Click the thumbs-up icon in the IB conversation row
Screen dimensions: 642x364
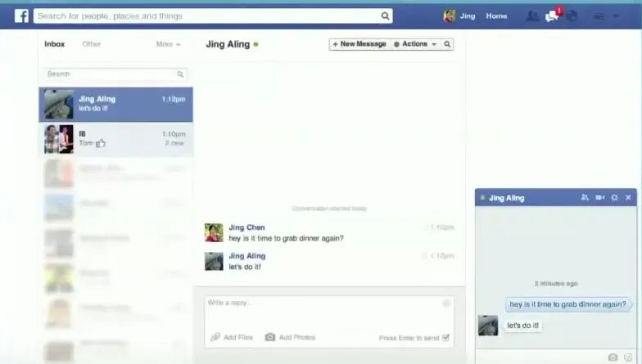[x=101, y=143]
